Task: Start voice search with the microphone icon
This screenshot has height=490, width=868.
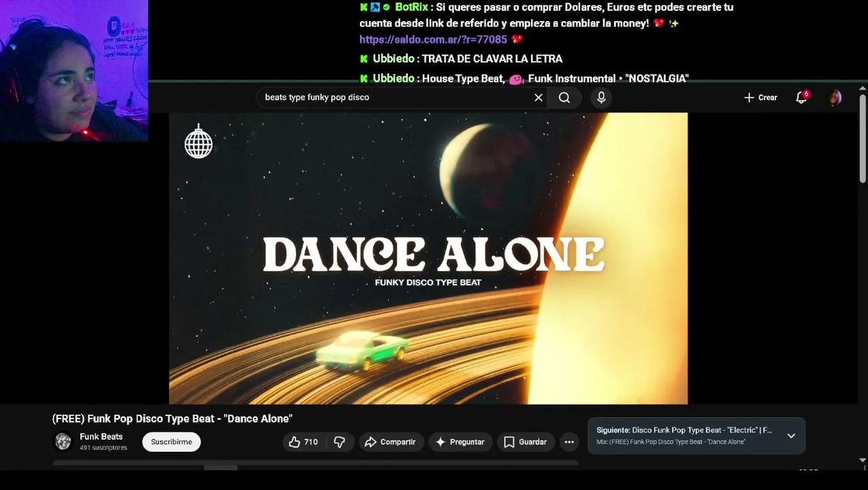Action: click(x=601, y=97)
